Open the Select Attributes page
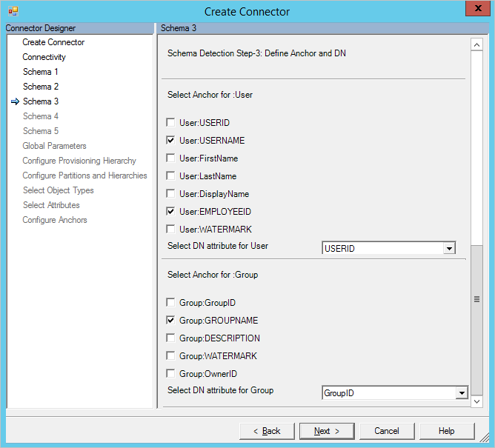This screenshot has width=495, height=448. click(x=51, y=205)
